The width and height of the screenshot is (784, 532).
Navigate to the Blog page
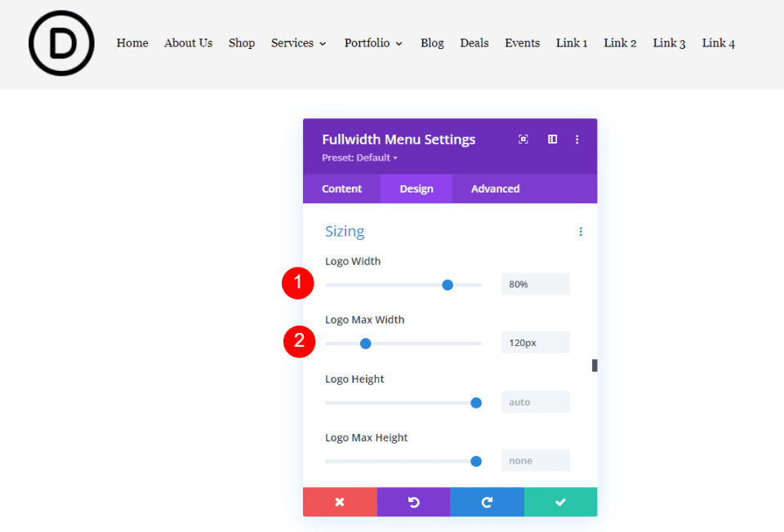[432, 42]
